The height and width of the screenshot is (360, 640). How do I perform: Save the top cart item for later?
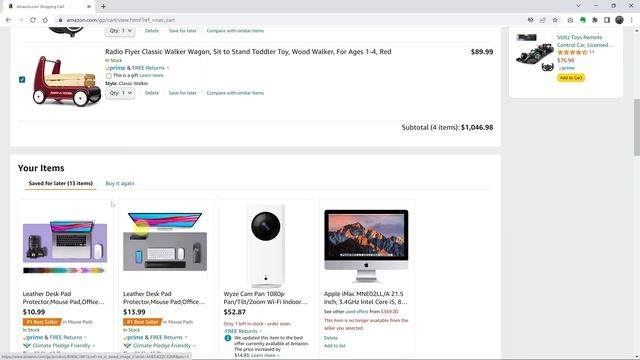pyautogui.click(x=182, y=31)
